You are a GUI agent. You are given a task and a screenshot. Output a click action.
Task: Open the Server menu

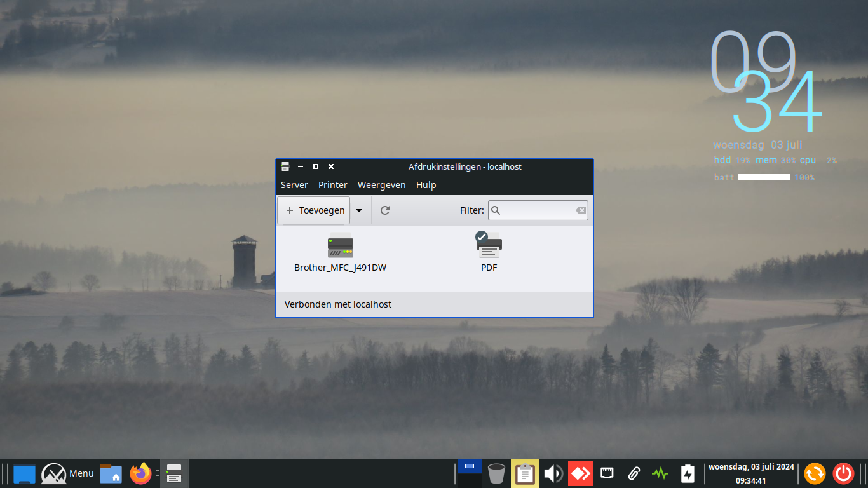(x=294, y=185)
